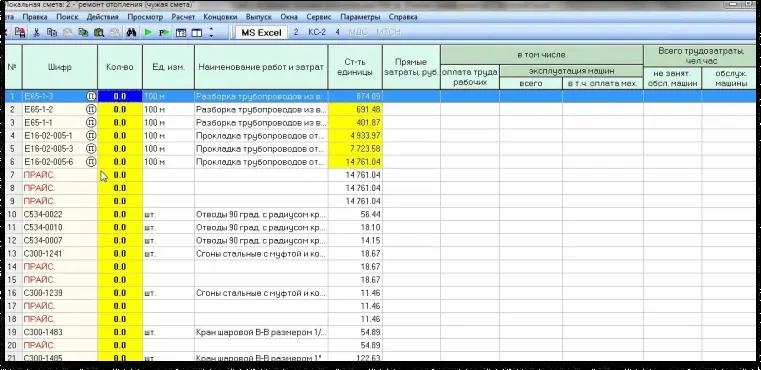Click the КС-2 toolbar button
The image size is (761, 370).
click(317, 33)
